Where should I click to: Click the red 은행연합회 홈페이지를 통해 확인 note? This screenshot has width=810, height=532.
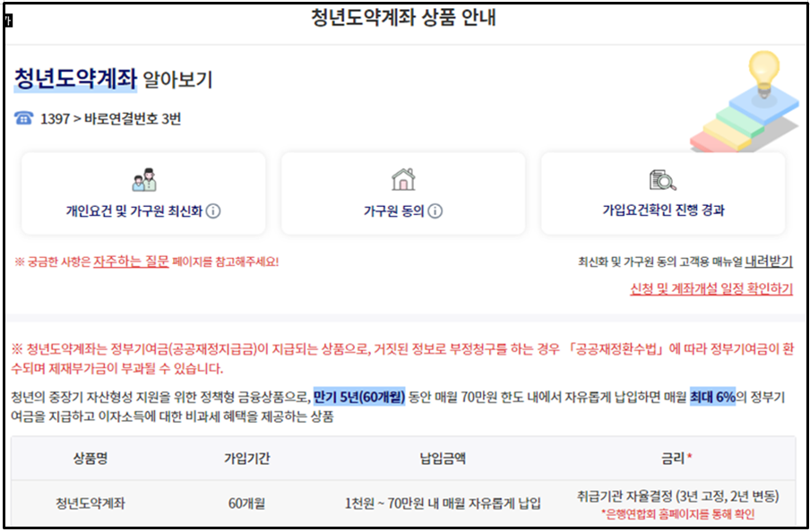click(x=677, y=514)
